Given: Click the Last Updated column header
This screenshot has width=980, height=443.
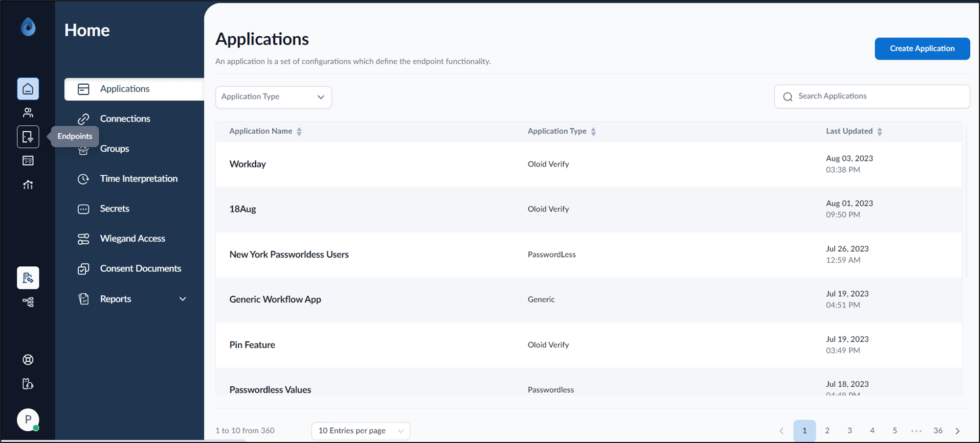Looking at the screenshot, I should pyautogui.click(x=849, y=131).
